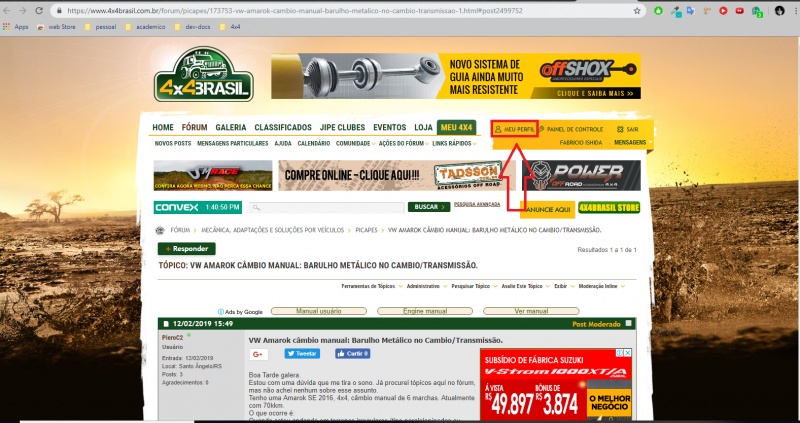
Task: Open the color picker eyedropper extension
Action: (x=675, y=10)
